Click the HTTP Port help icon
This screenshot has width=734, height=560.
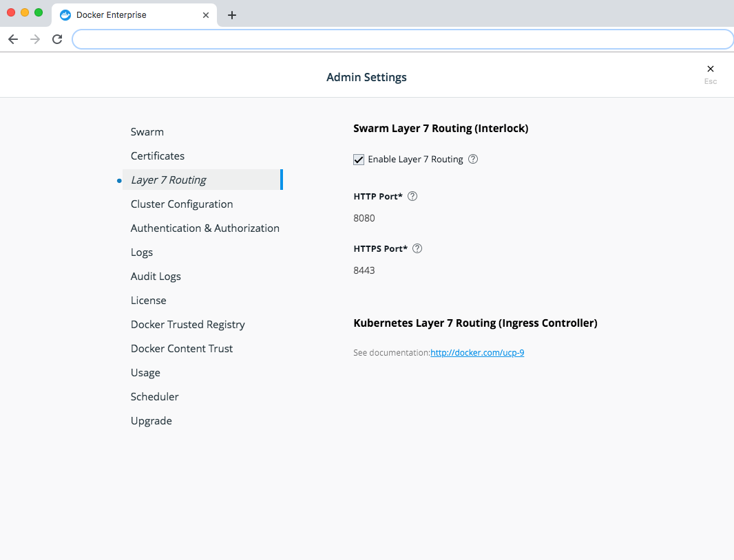(x=412, y=196)
